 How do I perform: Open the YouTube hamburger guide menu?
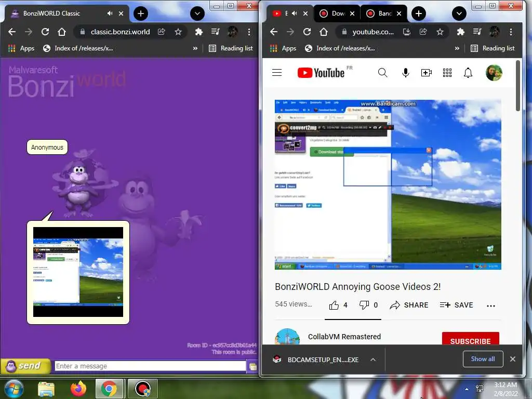[277, 73]
